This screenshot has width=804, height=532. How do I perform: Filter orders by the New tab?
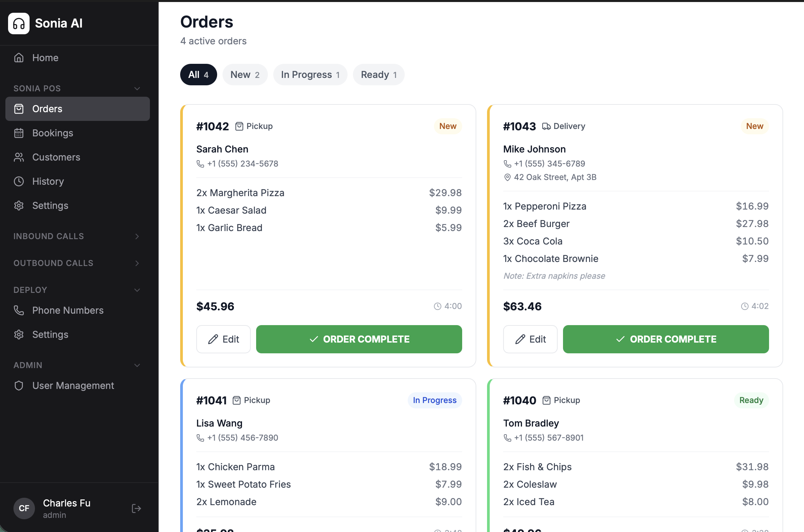coord(245,75)
